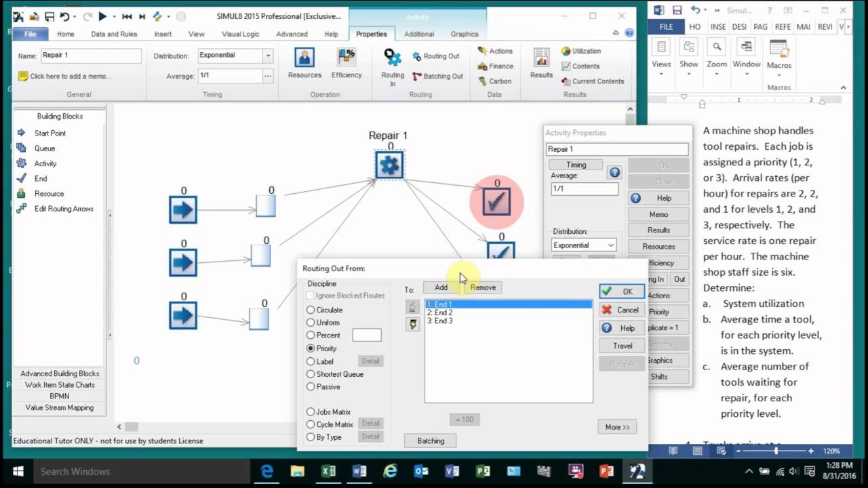
Task: Select '2: End 2' in routing list
Action: (508, 313)
